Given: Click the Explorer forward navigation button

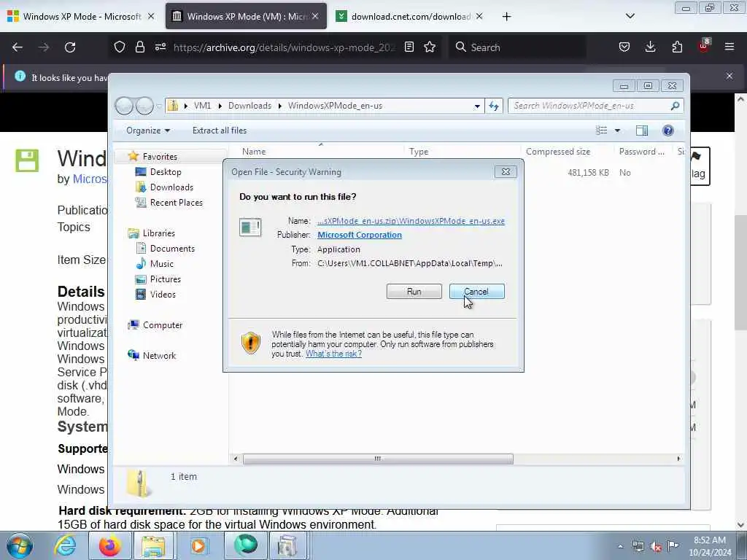Looking at the screenshot, I should tap(144, 106).
